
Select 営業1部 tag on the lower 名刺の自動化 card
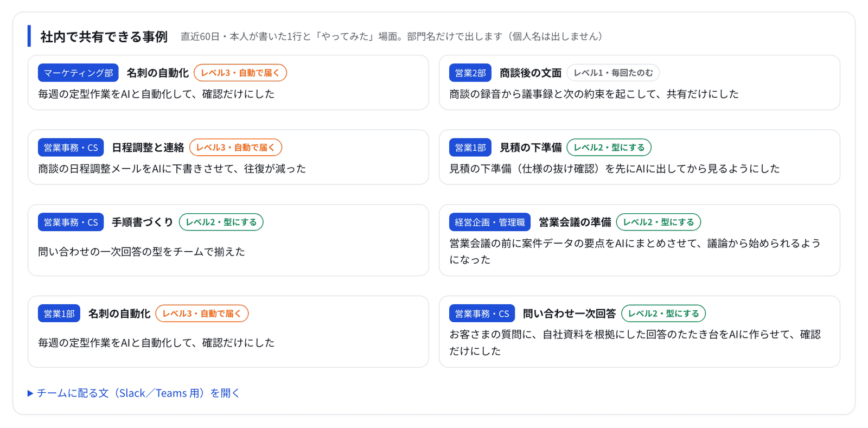coord(59,314)
